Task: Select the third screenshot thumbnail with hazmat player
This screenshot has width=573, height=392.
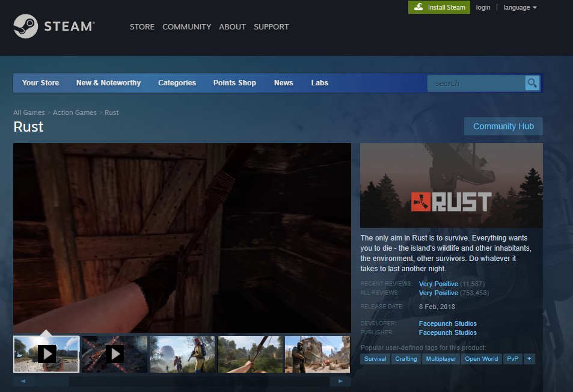Action: [x=182, y=354]
